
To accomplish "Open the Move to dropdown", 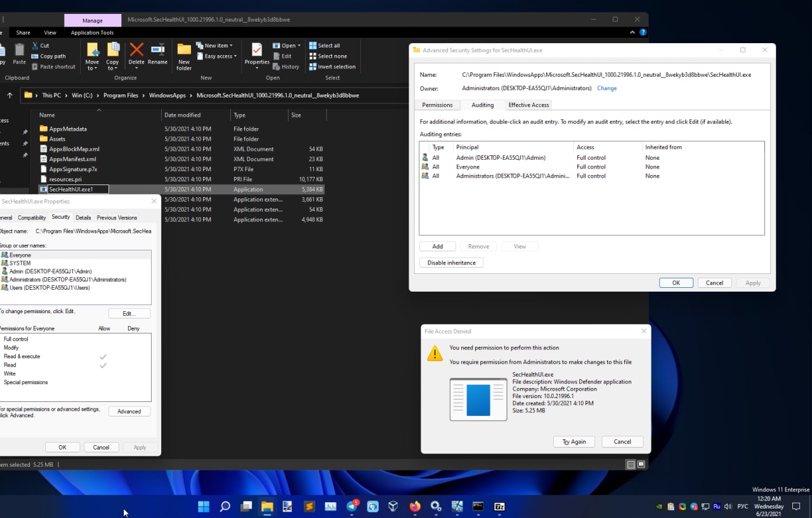I will tap(93, 56).
